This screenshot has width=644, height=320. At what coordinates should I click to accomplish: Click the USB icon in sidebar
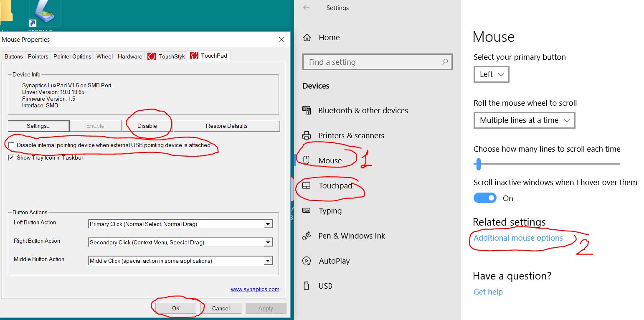(307, 286)
